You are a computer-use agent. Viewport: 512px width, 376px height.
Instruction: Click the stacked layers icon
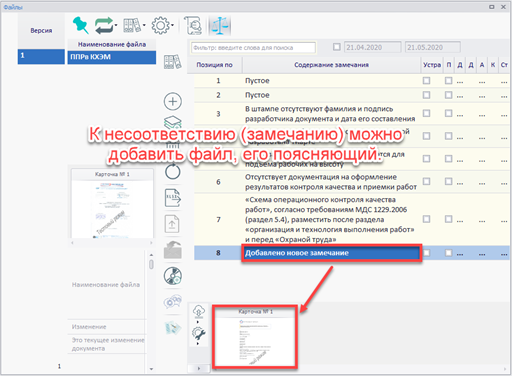pyautogui.click(x=173, y=122)
